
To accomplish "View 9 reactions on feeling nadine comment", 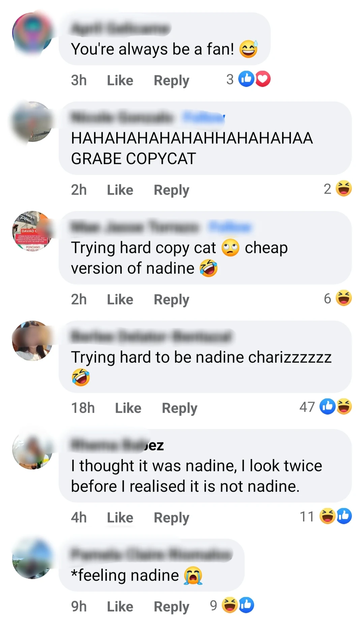I will (232, 605).
